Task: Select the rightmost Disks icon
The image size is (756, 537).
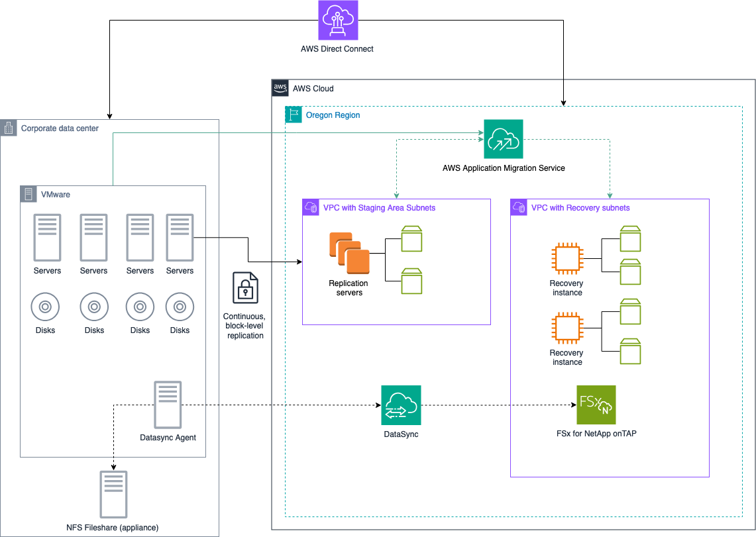Action: click(x=180, y=307)
